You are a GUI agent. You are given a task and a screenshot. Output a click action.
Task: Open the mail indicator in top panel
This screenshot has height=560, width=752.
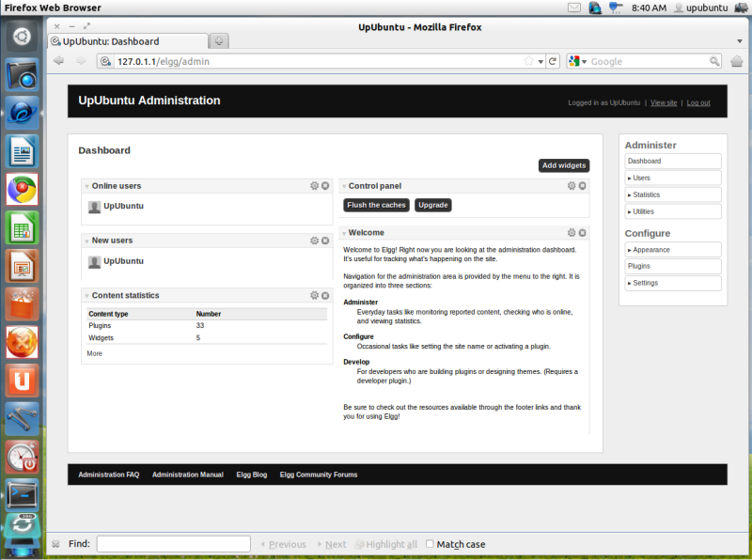pos(574,8)
